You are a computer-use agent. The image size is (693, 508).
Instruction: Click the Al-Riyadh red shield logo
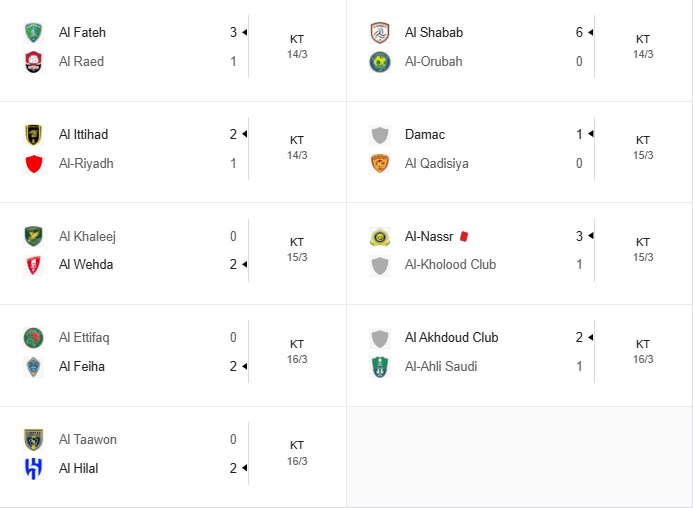(x=34, y=164)
